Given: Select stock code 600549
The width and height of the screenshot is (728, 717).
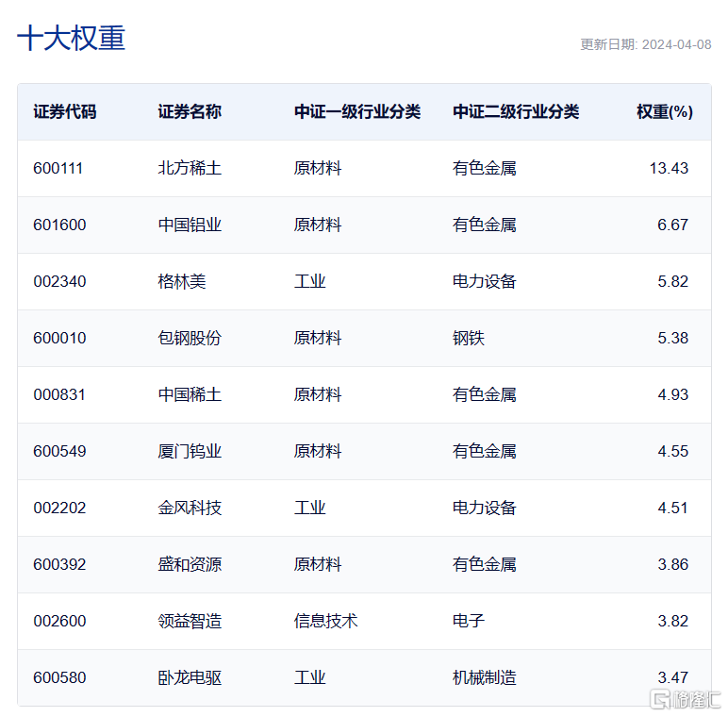Looking at the screenshot, I should tap(59, 451).
